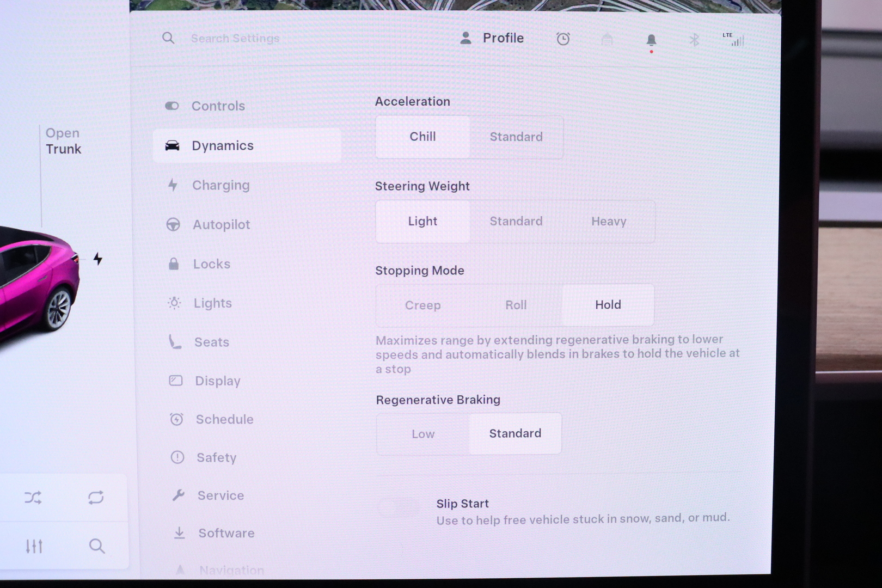Toggle the Slip Start switch

click(399, 509)
